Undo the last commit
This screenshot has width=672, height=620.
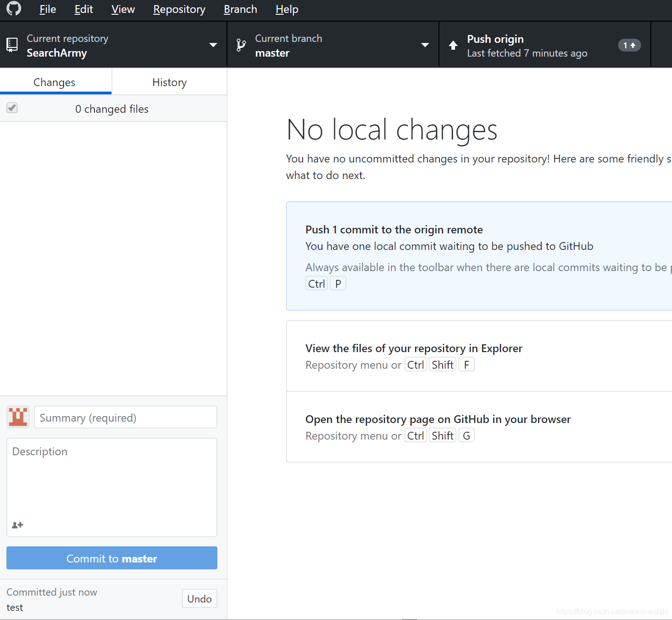(199, 598)
